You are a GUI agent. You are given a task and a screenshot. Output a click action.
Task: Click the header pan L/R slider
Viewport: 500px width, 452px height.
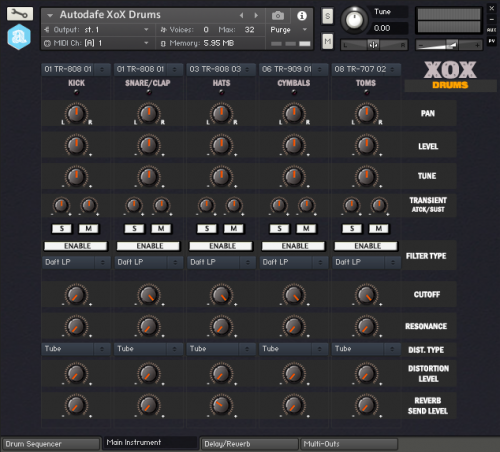point(374,45)
